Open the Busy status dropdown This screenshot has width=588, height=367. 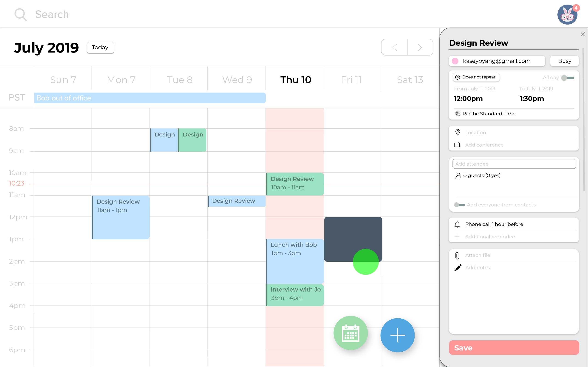click(x=564, y=61)
